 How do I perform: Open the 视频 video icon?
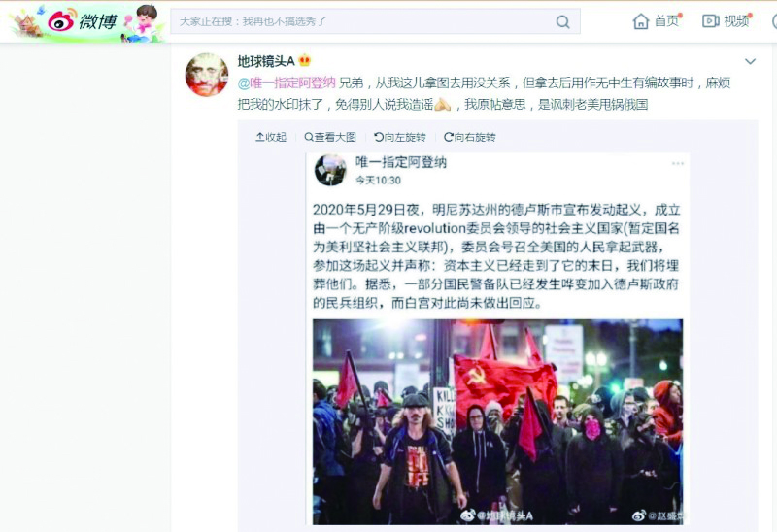point(711,20)
